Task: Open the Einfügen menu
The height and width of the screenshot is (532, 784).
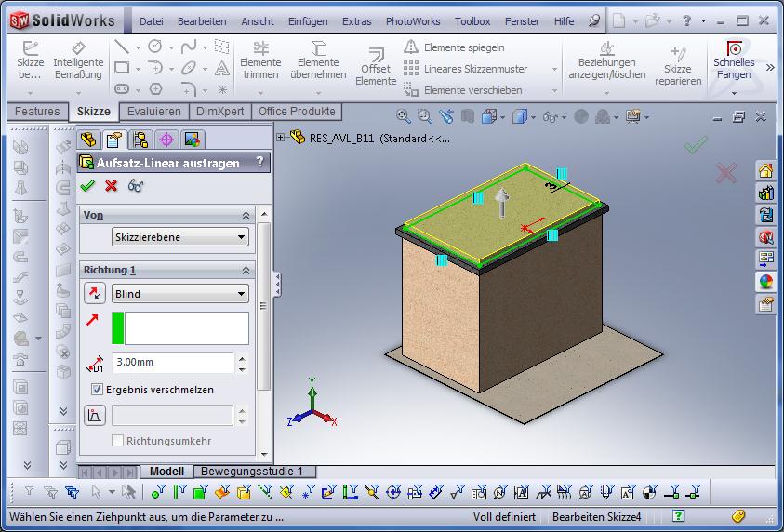Action: click(307, 21)
